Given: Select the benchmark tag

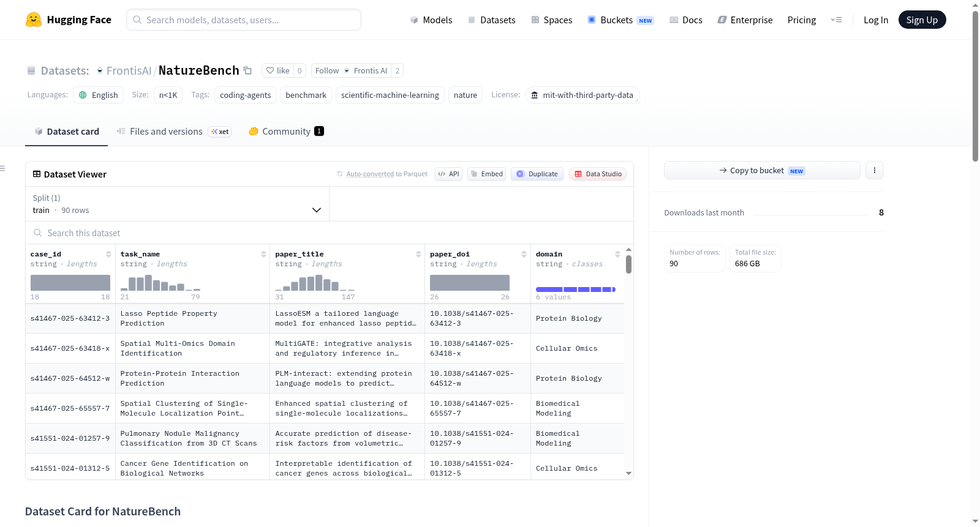Looking at the screenshot, I should coord(306,95).
